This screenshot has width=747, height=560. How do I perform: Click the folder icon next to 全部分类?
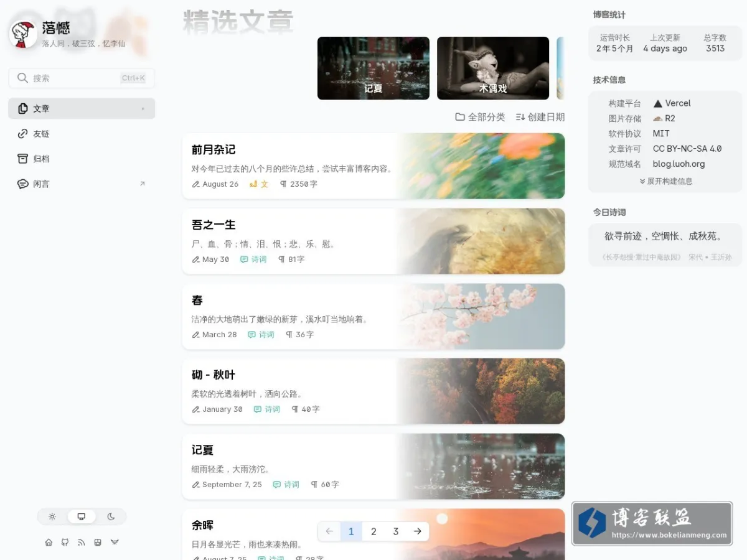[x=460, y=117]
